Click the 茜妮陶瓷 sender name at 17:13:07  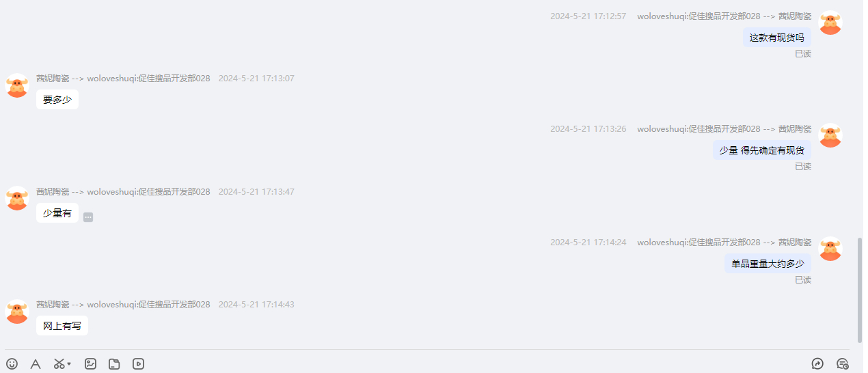[x=53, y=79]
